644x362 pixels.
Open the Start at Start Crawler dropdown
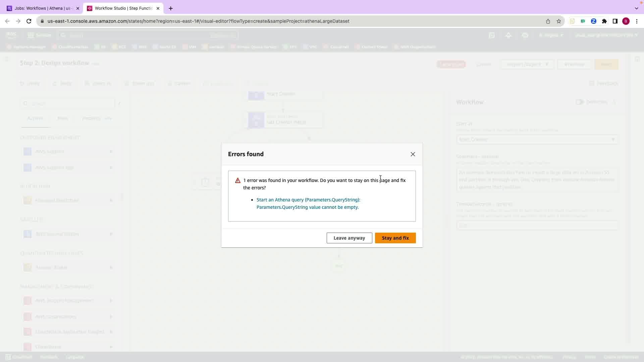point(536,139)
